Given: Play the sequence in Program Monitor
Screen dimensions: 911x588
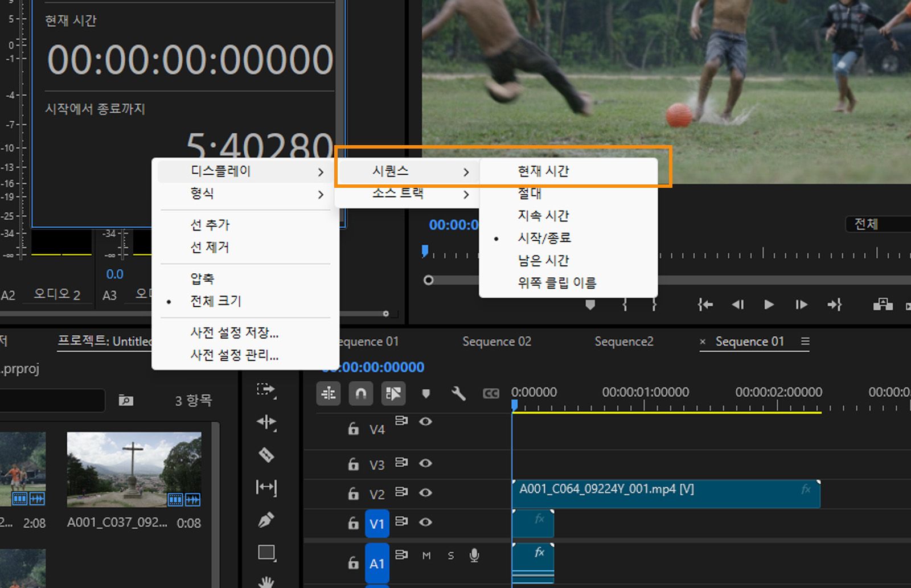Looking at the screenshot, I should click(x=769, y=305).
